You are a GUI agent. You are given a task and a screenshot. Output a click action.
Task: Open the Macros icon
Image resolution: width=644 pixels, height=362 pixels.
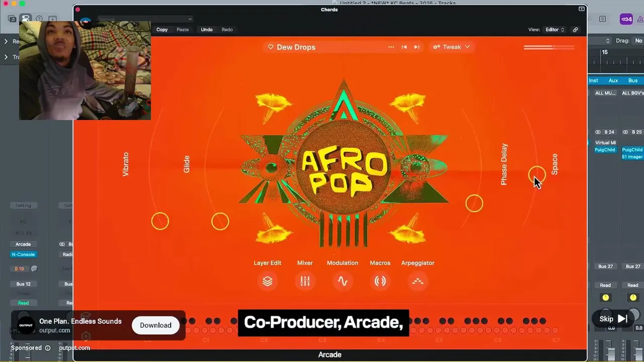click(x=380, y=282)
